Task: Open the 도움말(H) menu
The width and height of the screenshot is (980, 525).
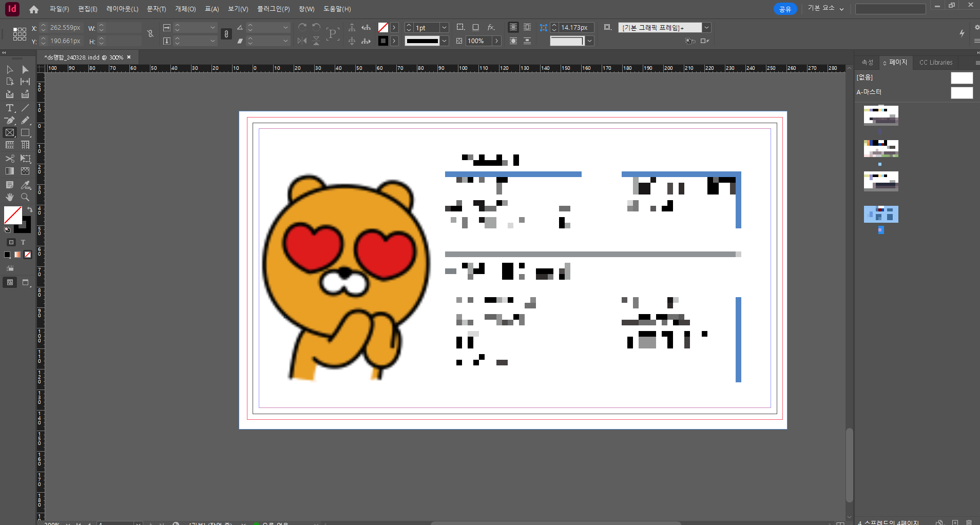Action: point(337,9)
